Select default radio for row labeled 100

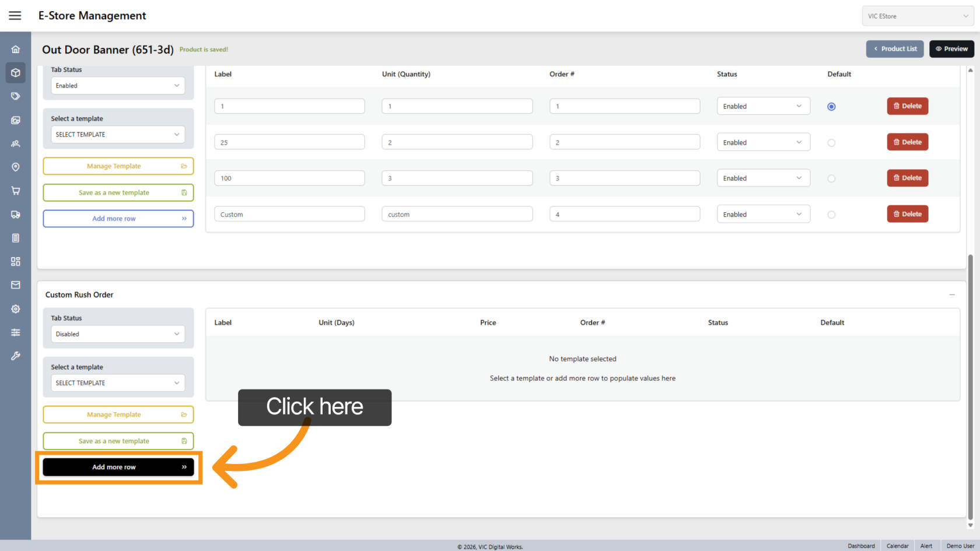pyautogui.click(x=831, y=178)
